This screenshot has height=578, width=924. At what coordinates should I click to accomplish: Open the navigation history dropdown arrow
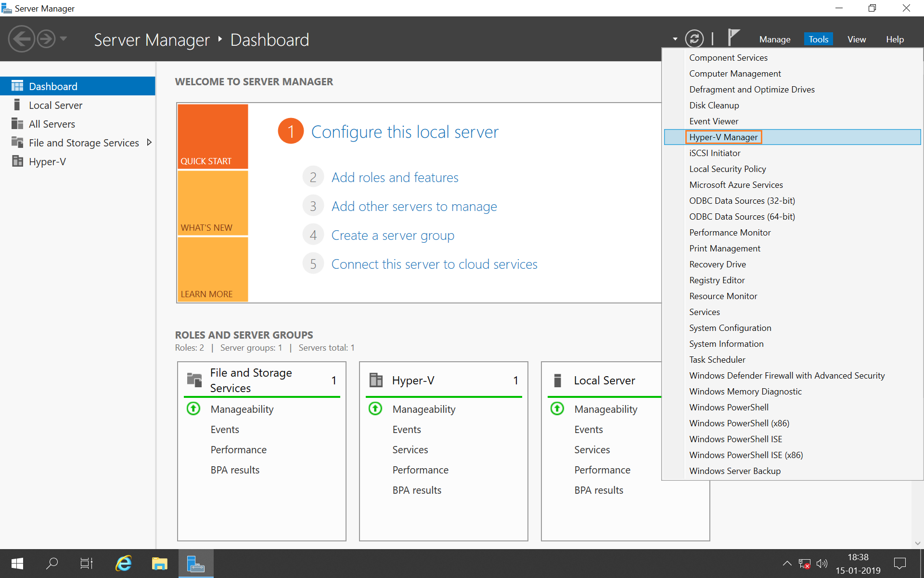point(64,39)
